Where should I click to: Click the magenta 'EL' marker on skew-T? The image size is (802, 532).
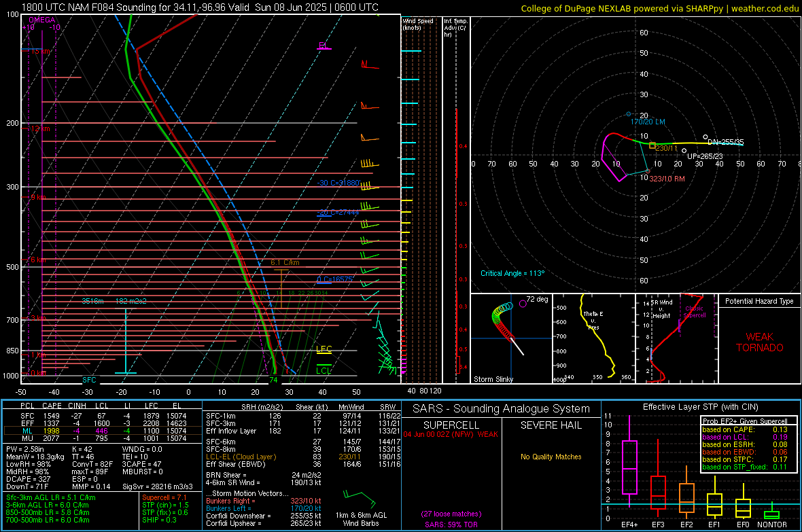point(323,46)
